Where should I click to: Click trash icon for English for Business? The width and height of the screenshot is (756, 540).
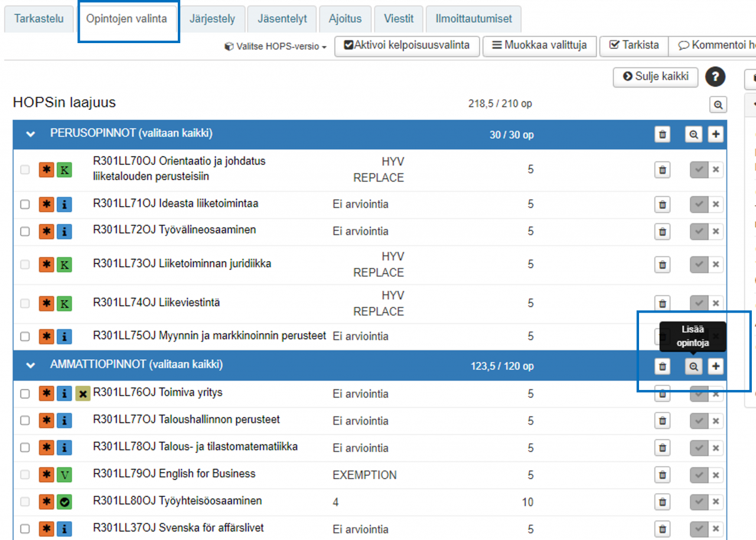663,475
